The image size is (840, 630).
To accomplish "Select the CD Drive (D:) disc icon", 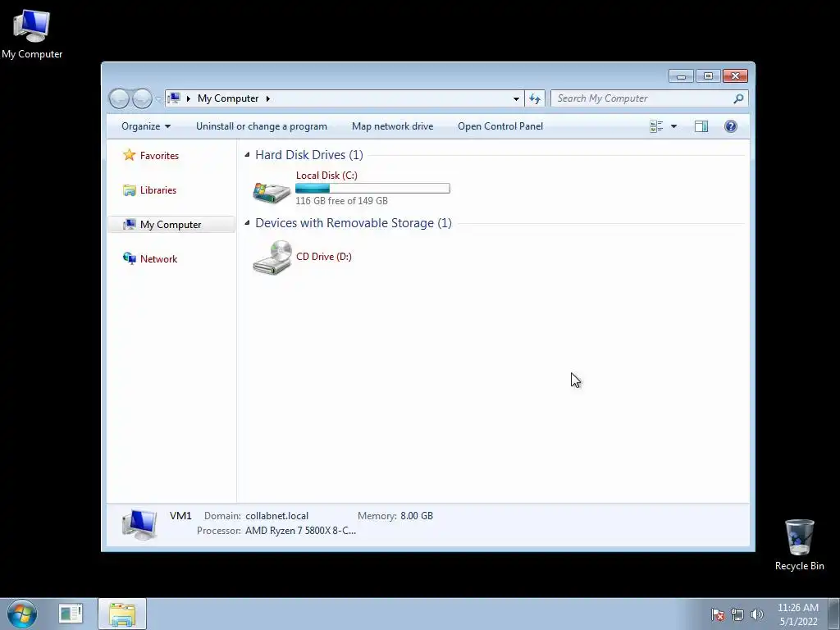I will click(x=272, y=258).
